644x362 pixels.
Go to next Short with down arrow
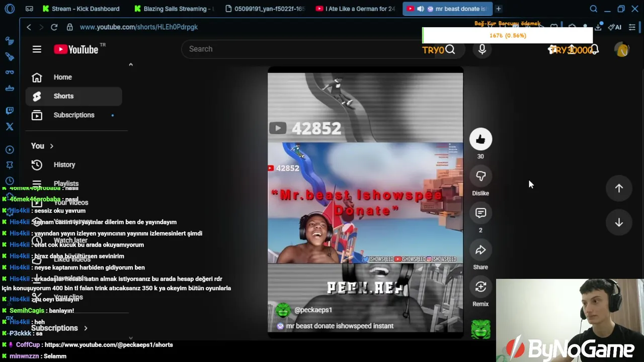619,223
